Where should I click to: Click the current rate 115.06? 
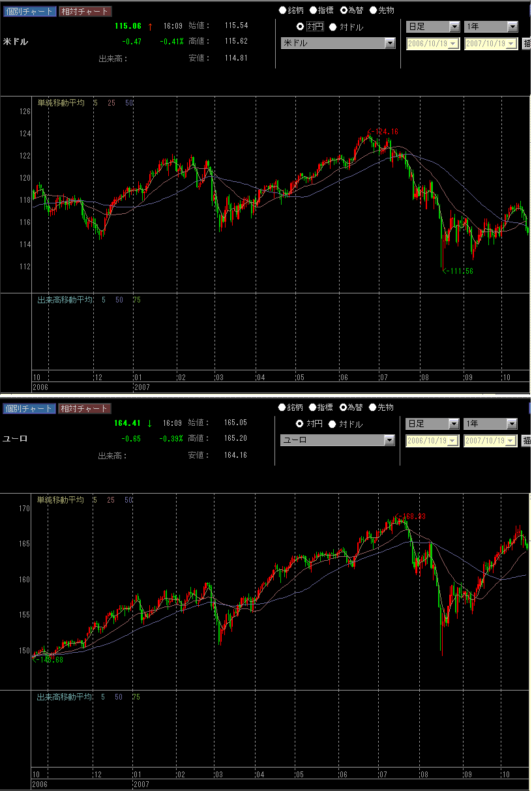[x=128, y=26]
